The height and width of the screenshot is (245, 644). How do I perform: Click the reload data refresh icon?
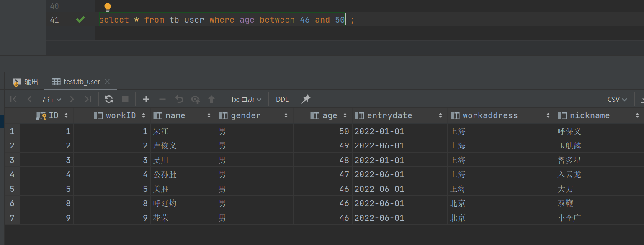tap(109, 99)
